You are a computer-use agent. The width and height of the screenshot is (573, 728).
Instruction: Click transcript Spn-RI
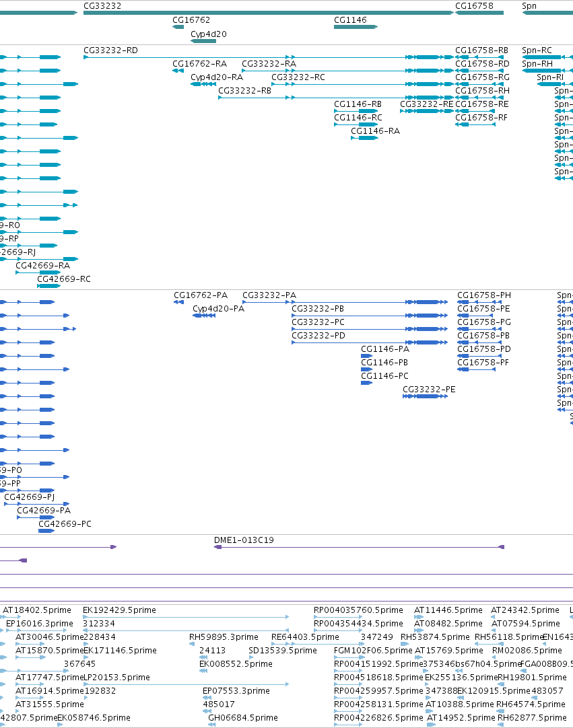tap(550, 77)
